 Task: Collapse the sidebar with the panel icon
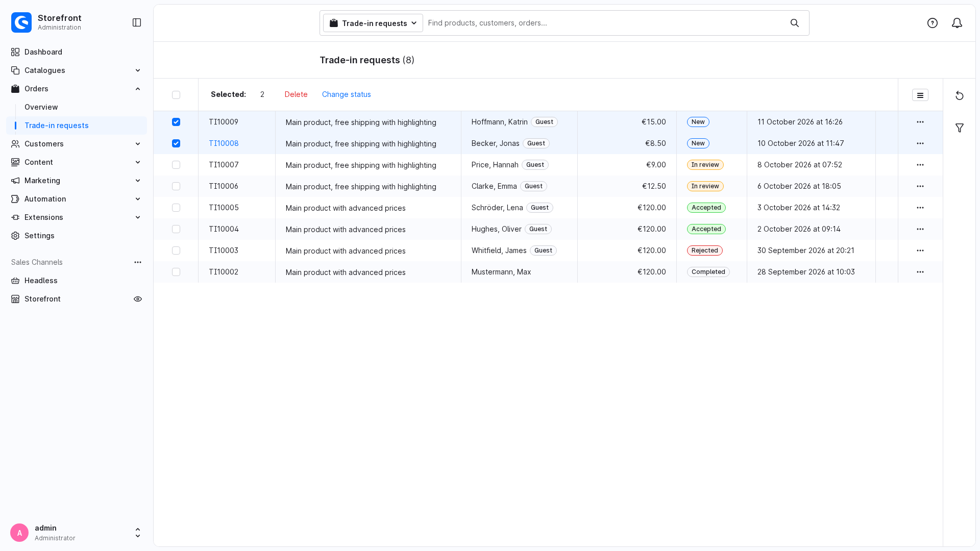[x=137, y=22]
